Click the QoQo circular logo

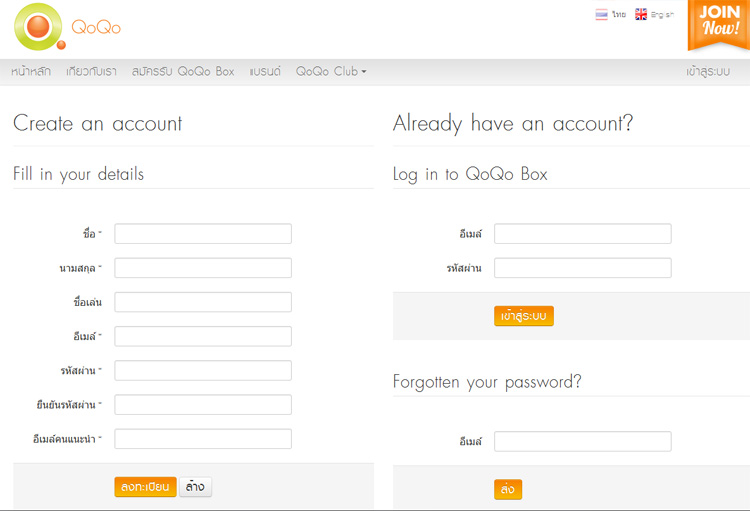tap(39, 27)
